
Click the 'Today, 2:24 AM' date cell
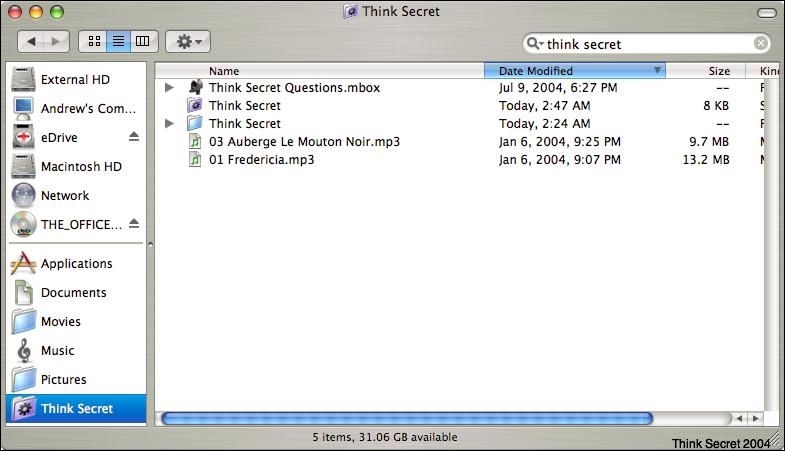coord(544,124)
